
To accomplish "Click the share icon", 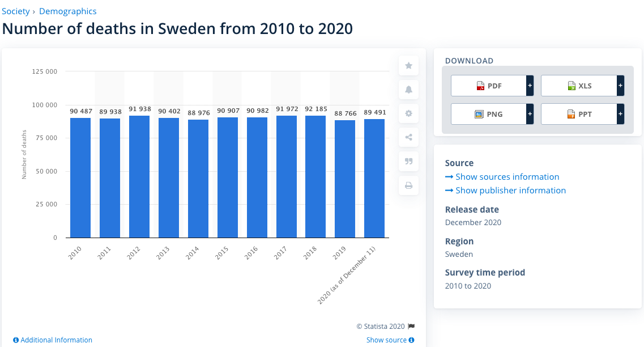I will coord(408,137).
